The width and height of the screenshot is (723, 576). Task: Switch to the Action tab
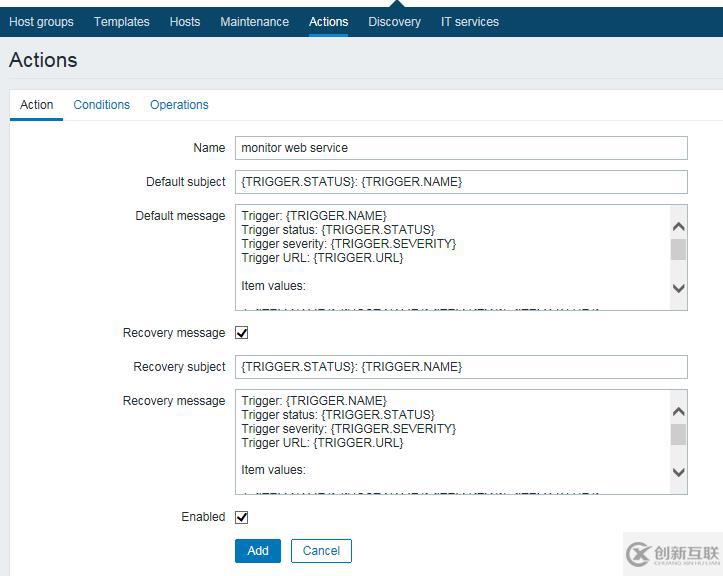click(x=36, y=105)
